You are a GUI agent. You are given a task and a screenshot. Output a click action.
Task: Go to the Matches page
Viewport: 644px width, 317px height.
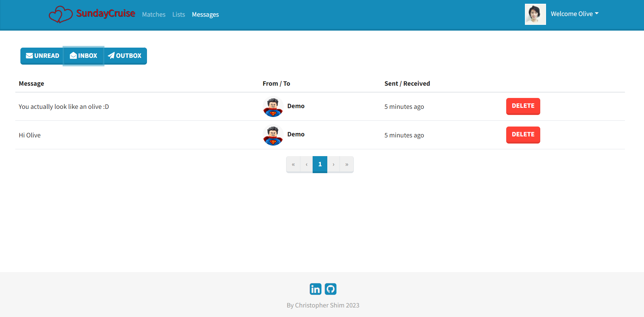[154, 15]
